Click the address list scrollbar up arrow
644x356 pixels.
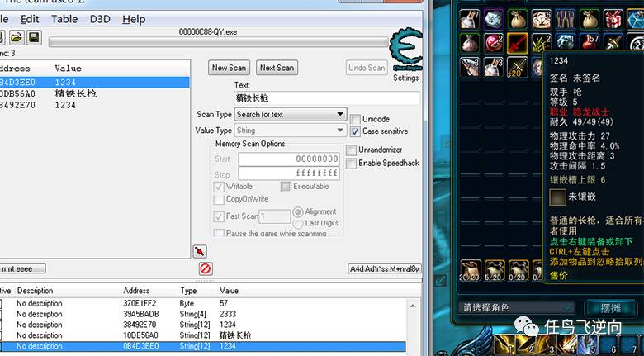(x=412, y=306)
